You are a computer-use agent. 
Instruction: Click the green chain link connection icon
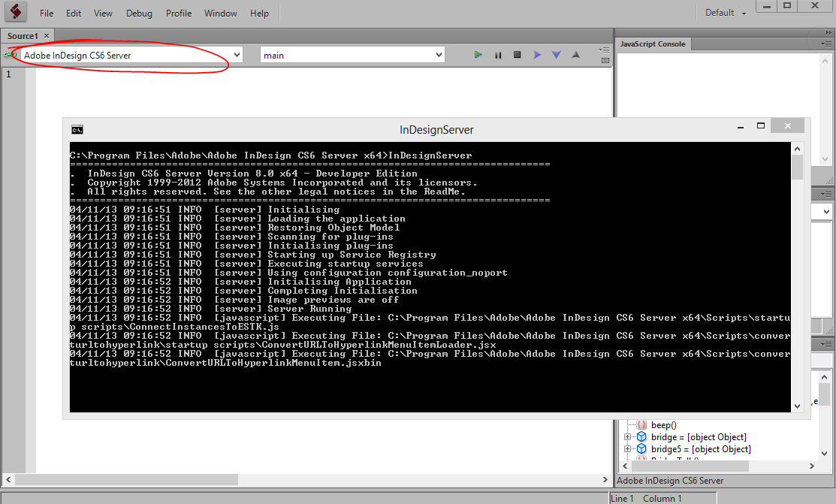click(x=10, y=54)
